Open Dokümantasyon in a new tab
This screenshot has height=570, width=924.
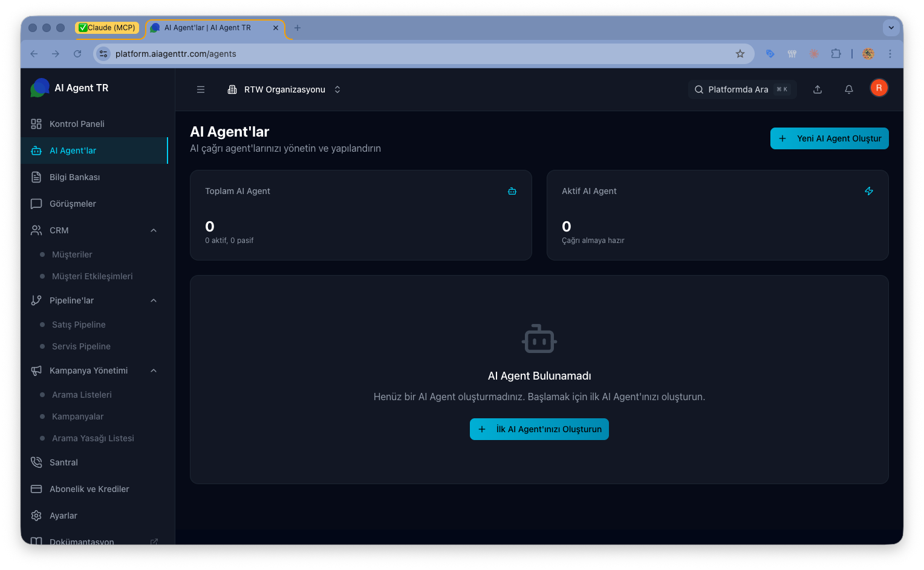click(x=82, y=541)
